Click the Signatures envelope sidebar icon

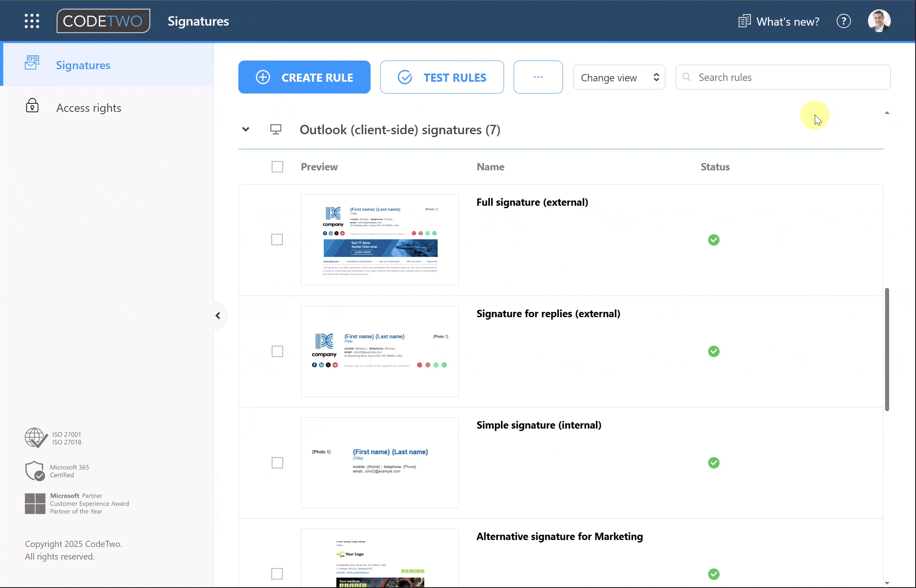click(x=32, y=63)
